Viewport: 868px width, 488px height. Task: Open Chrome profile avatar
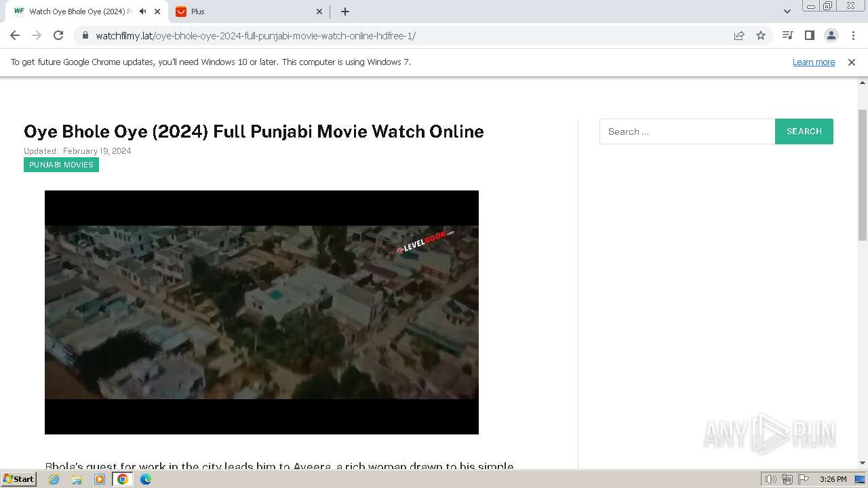click(x=831, y=35)
